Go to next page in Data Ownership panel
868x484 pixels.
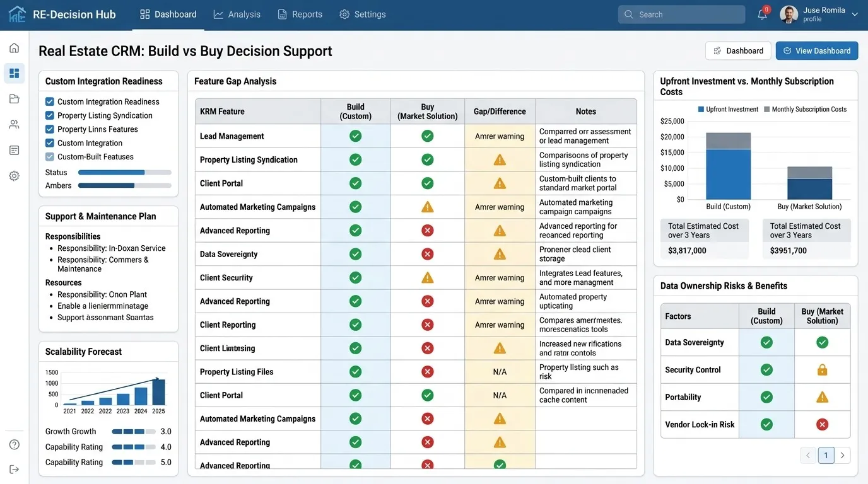click(x=843, y=455)
